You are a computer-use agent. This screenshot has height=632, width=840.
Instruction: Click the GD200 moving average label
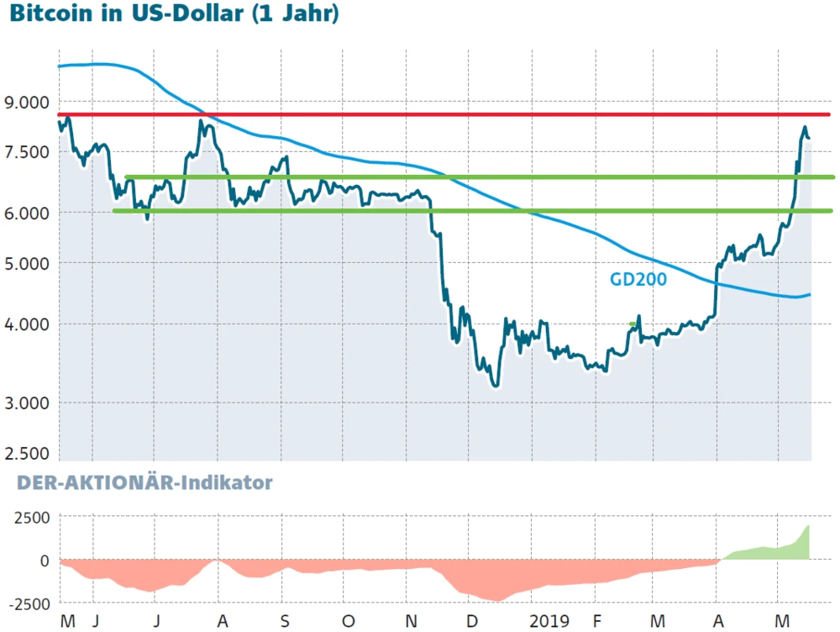[638, 280]
